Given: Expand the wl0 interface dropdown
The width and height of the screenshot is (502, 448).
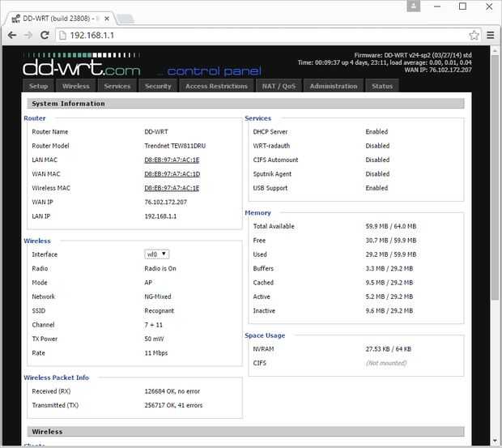Looking at the screenshot, I should click(x=156, y=254).
